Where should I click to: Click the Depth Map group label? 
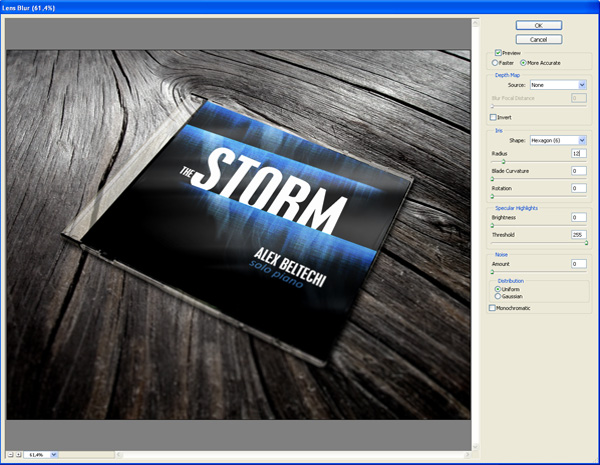pyautogui.click(x=507, y=75)
